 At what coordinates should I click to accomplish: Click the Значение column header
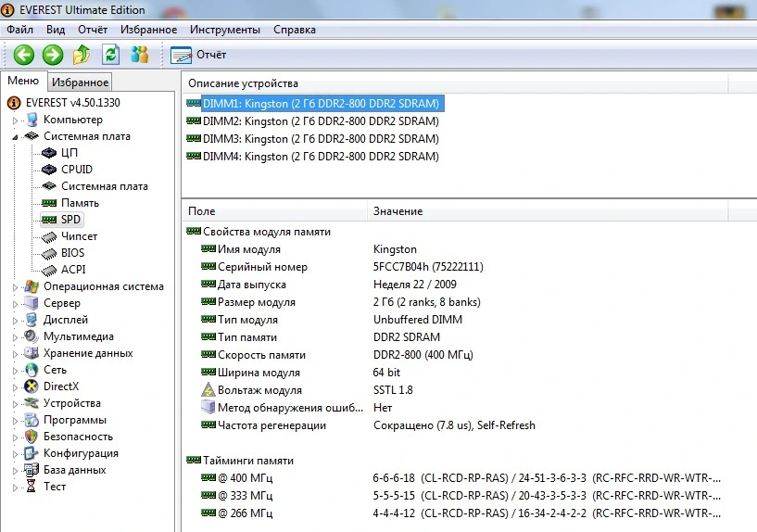pos(548,211)
